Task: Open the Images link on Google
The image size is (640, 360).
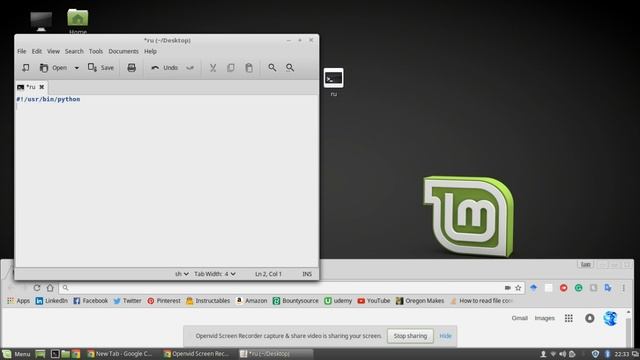Action: click(x=544, y=318)
